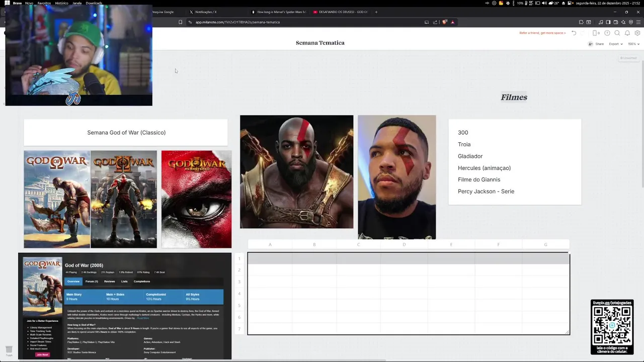
Task: Click Refer a friend, get more space link
Action: 542,33
